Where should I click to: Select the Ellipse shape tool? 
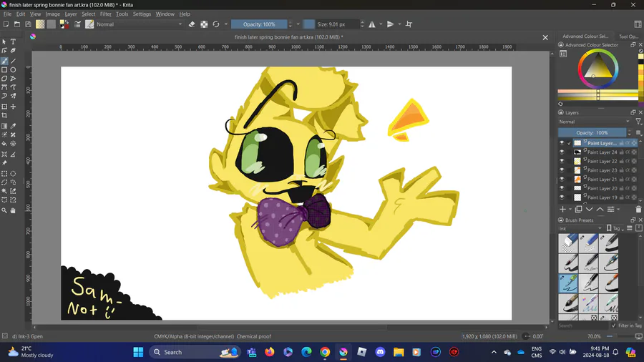(x=13, y=70)
